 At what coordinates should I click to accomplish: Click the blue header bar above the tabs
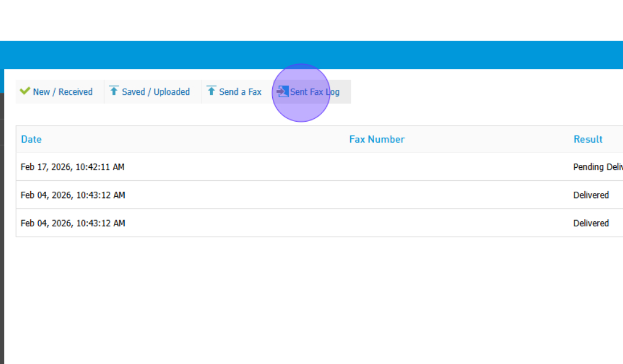click(311, 55)
